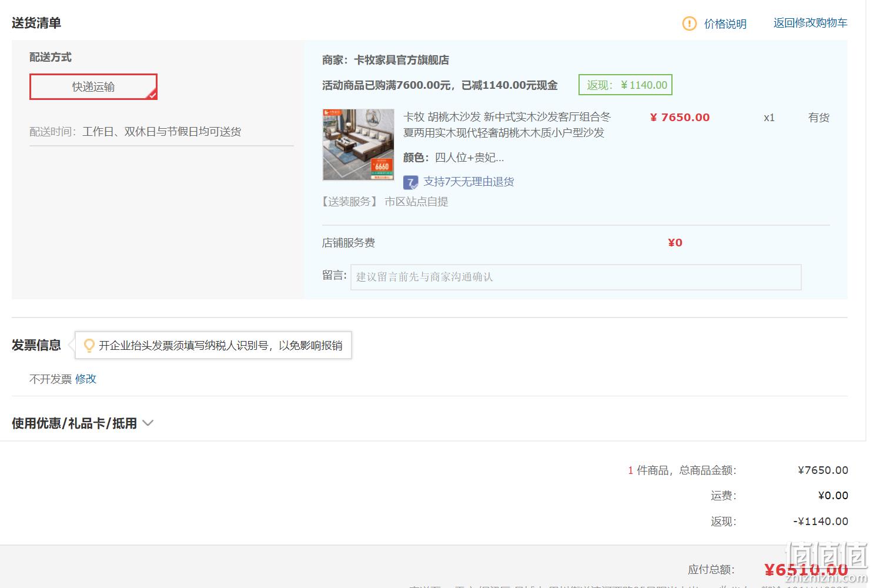Open the walnut sofa product thumbnail
The height and width of the screenshot is (588, 873).
point(359,145)
